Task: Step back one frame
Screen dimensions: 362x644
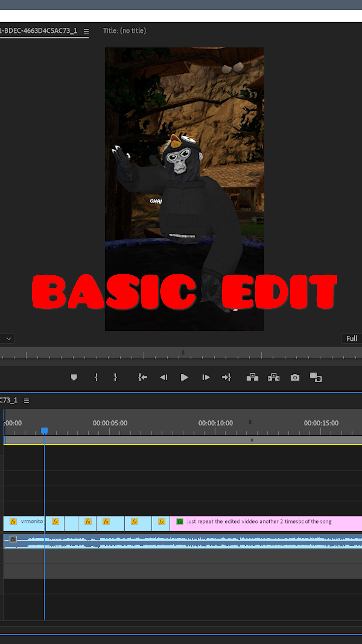Action: pyautogui.click(x=164, y=377)
